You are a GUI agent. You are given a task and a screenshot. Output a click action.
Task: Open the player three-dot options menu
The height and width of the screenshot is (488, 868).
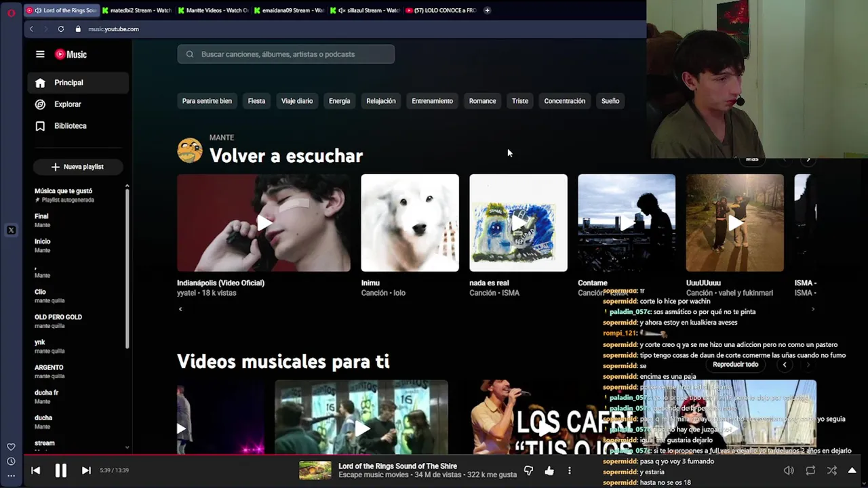click(x=570, y=470)
